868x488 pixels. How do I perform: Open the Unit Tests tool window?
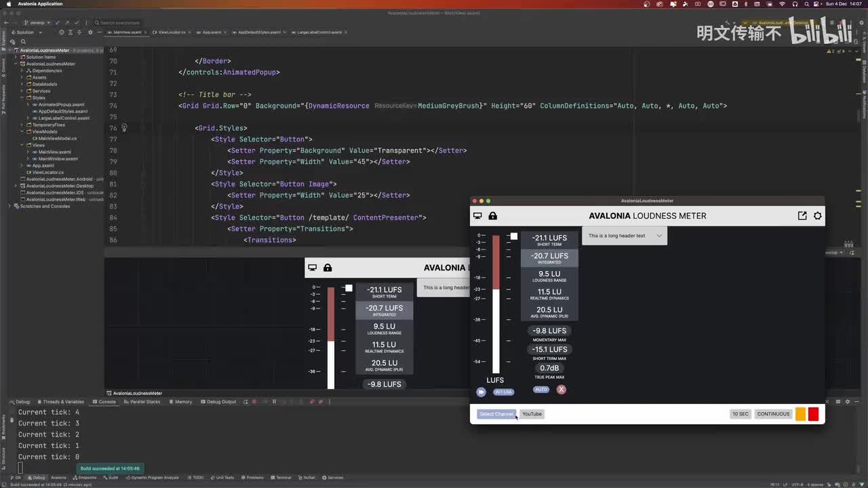tap(222, 478)
